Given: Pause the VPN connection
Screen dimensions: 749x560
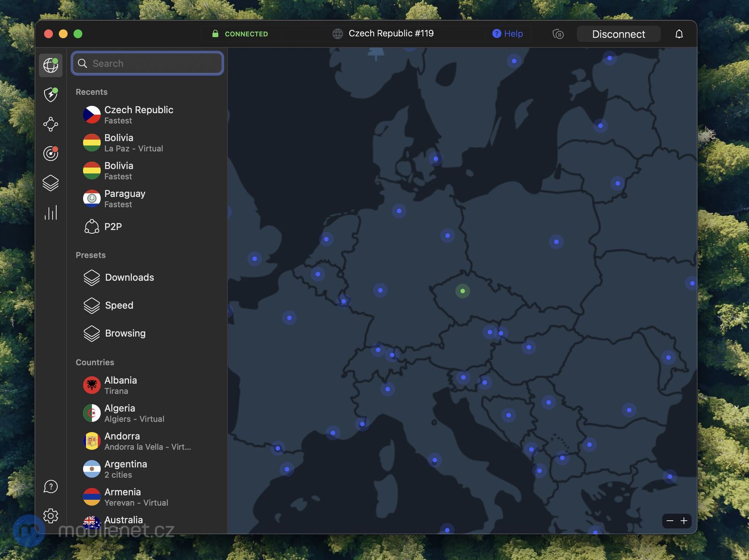Looking at the screenshot, I should pos(559,34).
